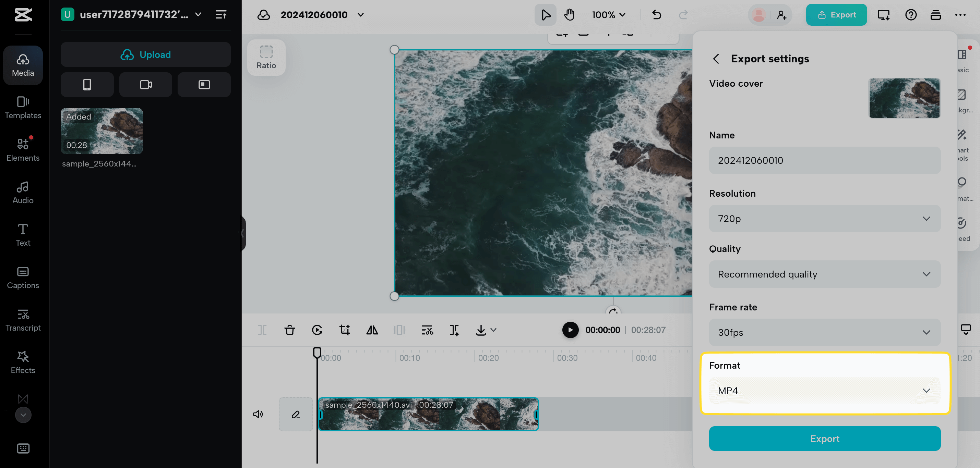Screen dimensions: 980x468
Task: Delete the selected clip with trash icon
Action: [289, 330]
